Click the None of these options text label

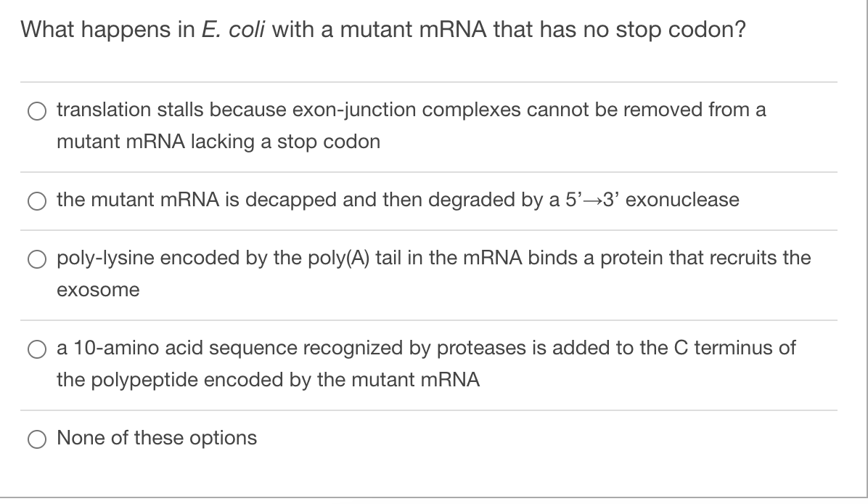[x=156, y=438]
